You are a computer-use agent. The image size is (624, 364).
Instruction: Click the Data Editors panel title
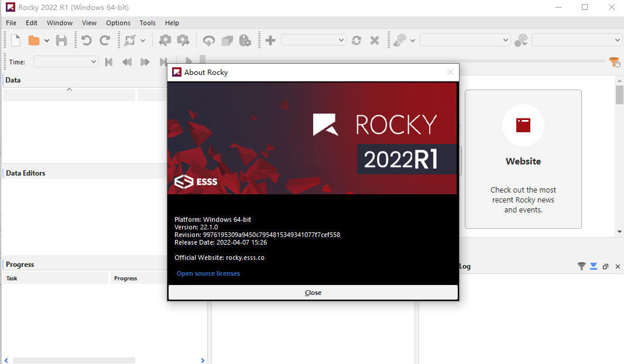tap(26, 173)
